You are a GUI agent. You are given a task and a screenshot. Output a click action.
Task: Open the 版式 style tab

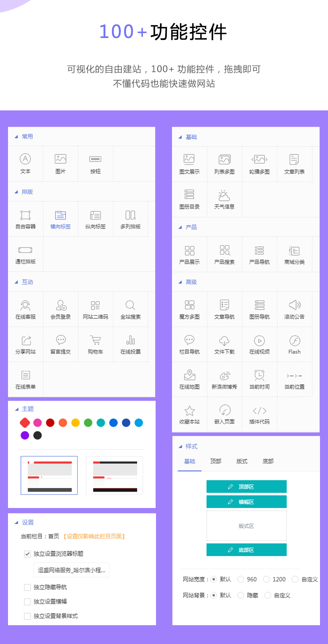pos(242,461)
